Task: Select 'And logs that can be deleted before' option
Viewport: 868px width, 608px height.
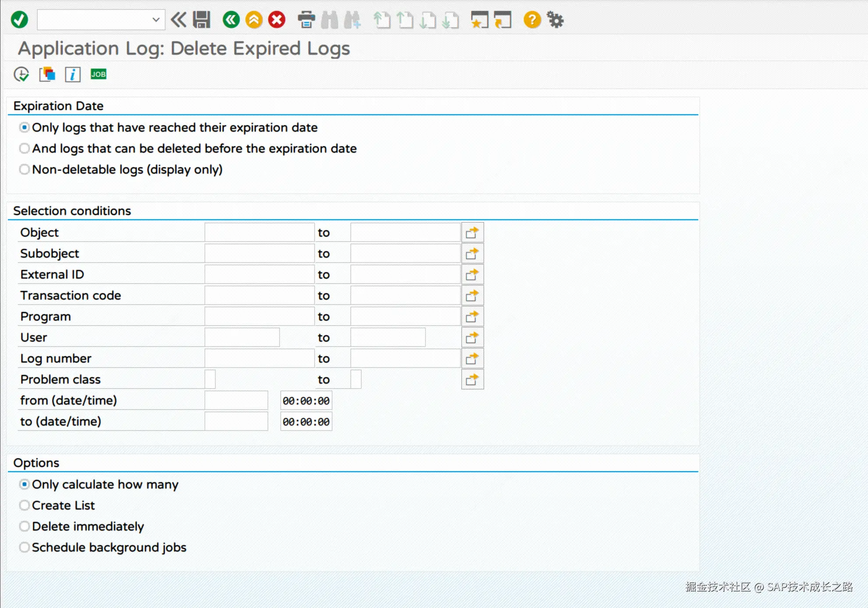Action: click(x=25, y=149)
